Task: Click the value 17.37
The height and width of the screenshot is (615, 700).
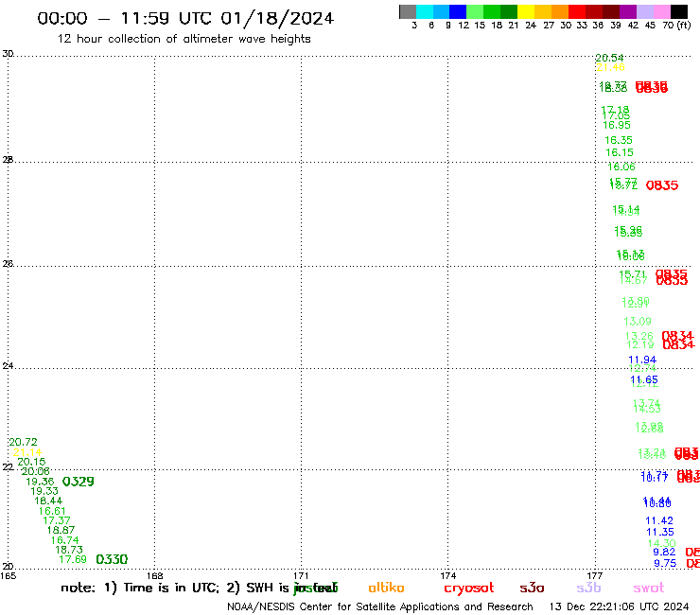Action: 56,520
